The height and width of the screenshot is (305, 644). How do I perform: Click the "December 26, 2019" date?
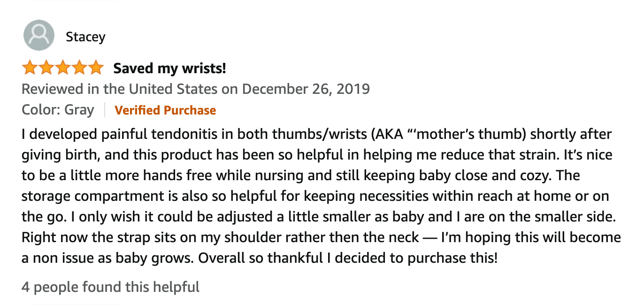pos(306,89)
